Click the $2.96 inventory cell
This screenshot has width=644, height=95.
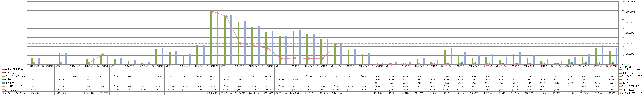click(611, 83)
